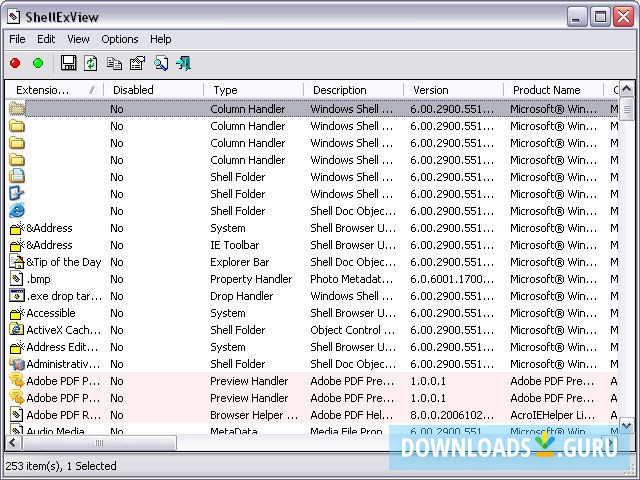640x480 pixels.
Task: Click the Administrative Tools row icon
Action: pyautogui.click(x=17, y=364)
